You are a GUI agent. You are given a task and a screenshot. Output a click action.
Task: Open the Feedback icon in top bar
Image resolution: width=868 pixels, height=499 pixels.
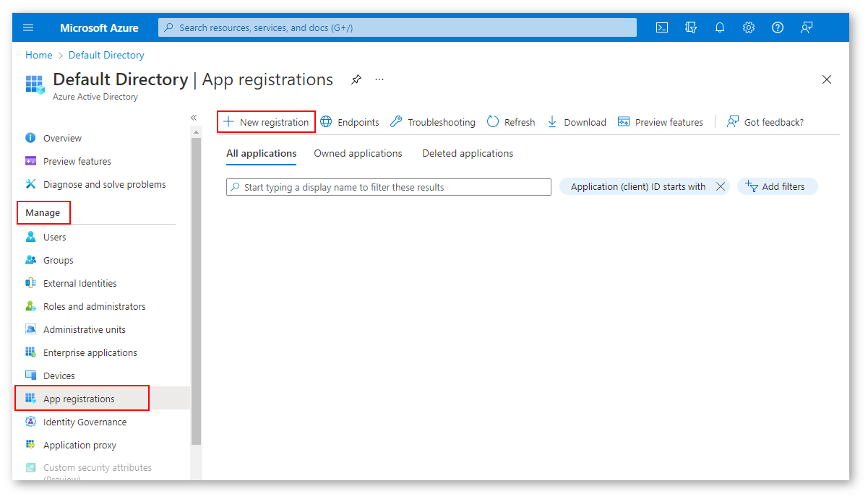pyautogui.click(x=807, y=27)
